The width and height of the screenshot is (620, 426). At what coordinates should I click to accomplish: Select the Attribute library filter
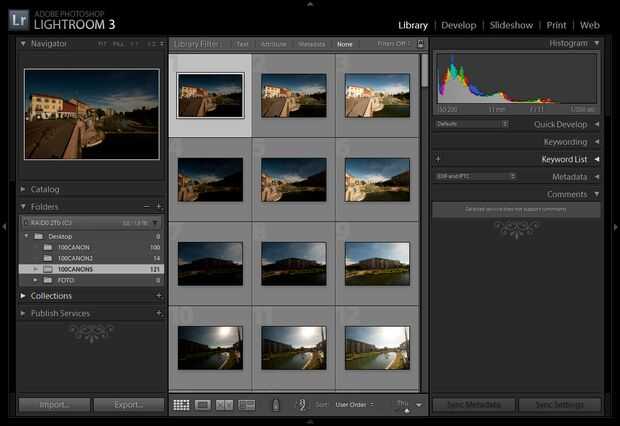click(274, 44)
